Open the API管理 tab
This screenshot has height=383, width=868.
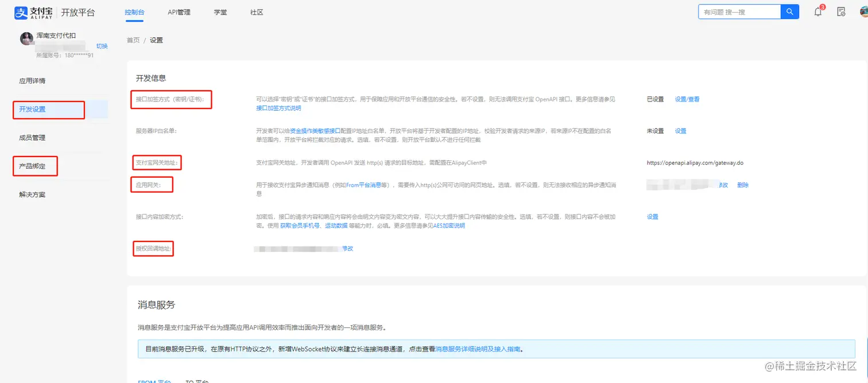179,12
